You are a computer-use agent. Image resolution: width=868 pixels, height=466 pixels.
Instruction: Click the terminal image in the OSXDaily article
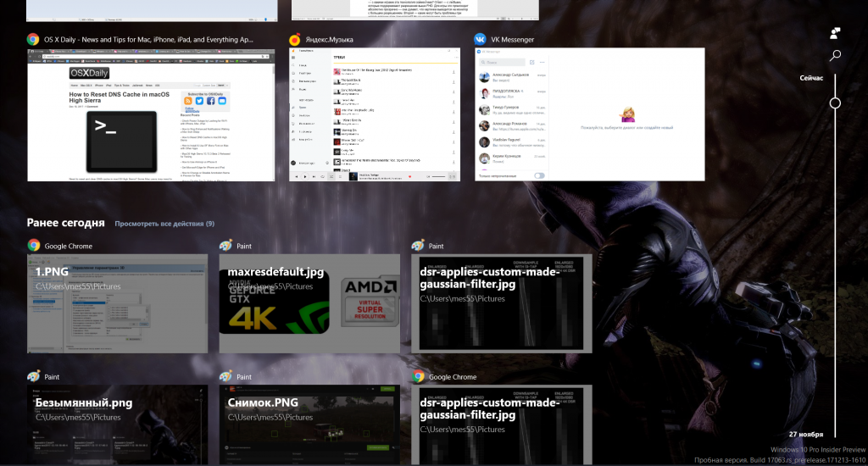pyautogui.click(x=121, y=141)
